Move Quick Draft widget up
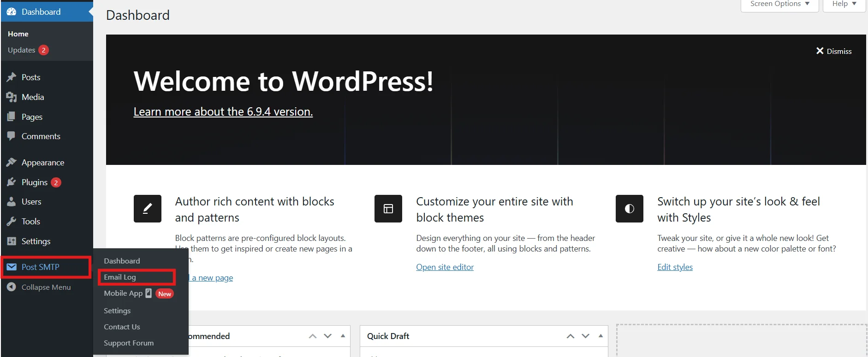The image size is (868, 357). pos(571,336)
